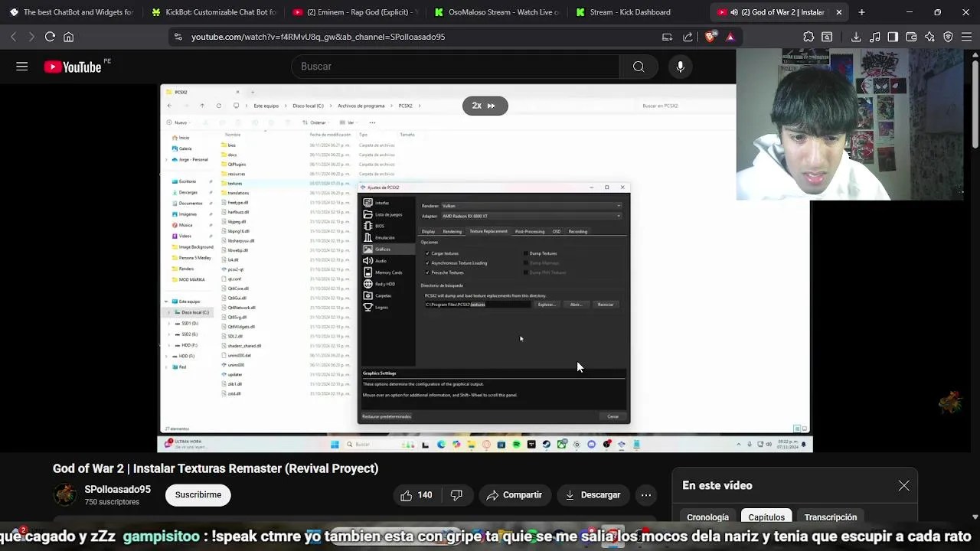This screenshot has height=551, width=980.
Task: Open the Post-Processing tab in PCSX2
Action: tap(530, 231)
